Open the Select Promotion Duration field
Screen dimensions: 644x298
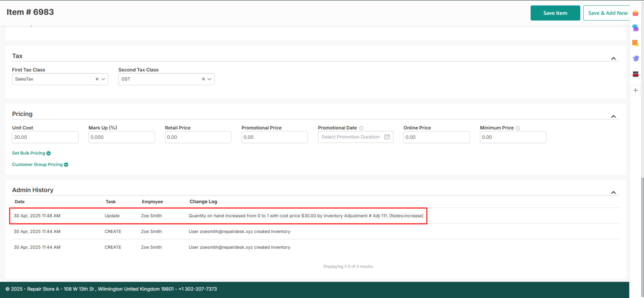[x=355, y=137]
